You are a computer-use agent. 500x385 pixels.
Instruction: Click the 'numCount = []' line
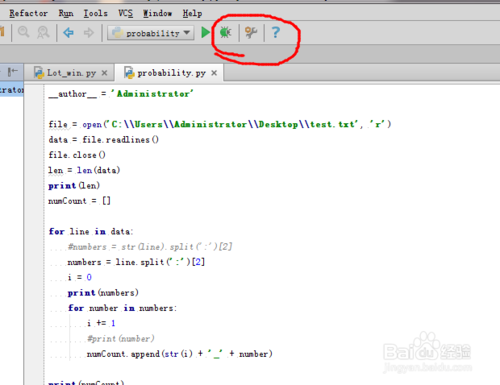pyautogui.click(x=79, y=201)
